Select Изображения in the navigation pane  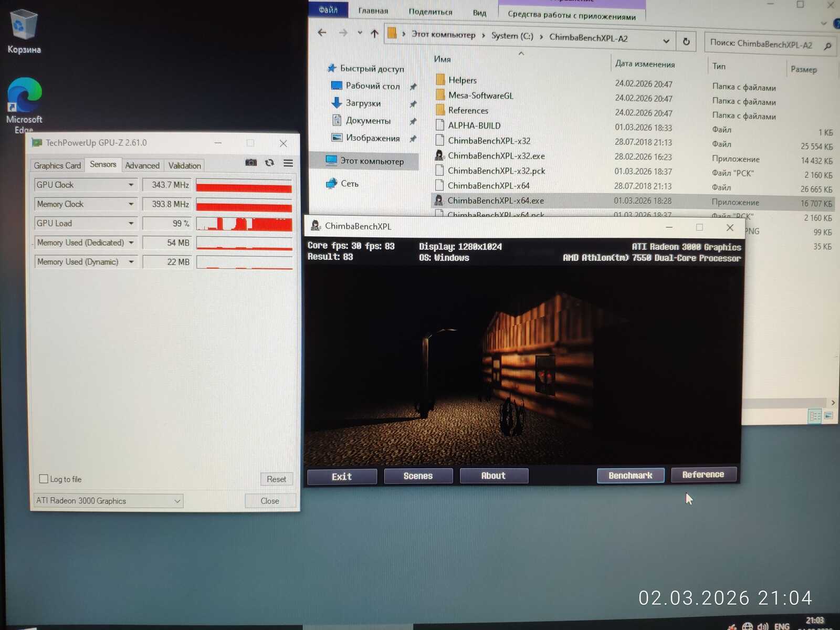coord(373,138)
